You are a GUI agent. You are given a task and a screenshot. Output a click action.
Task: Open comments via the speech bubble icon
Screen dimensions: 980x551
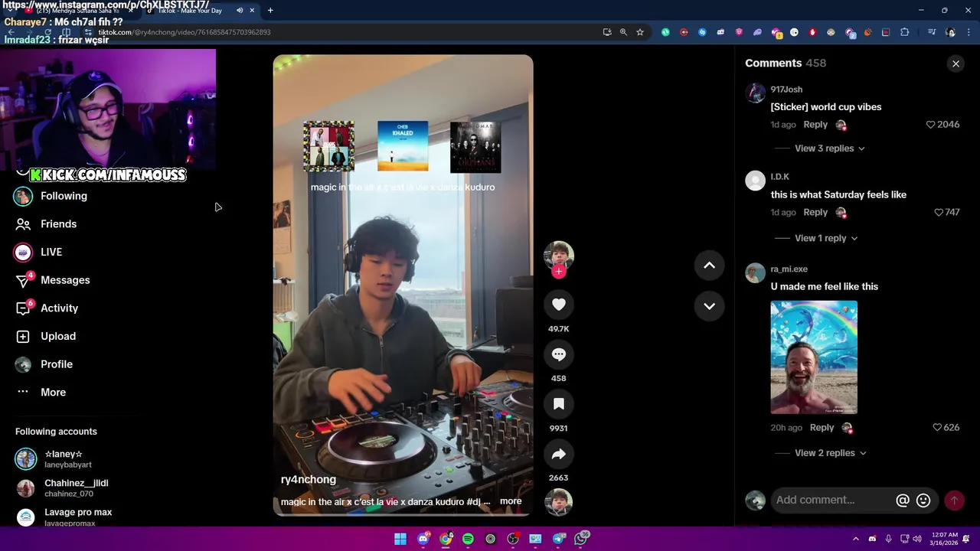pos(559,354)
